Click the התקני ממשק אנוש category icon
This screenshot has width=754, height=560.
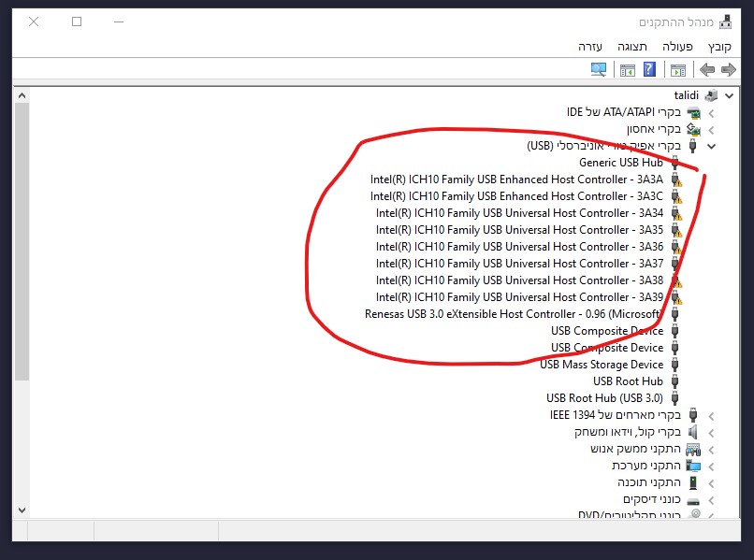point(693,449)
